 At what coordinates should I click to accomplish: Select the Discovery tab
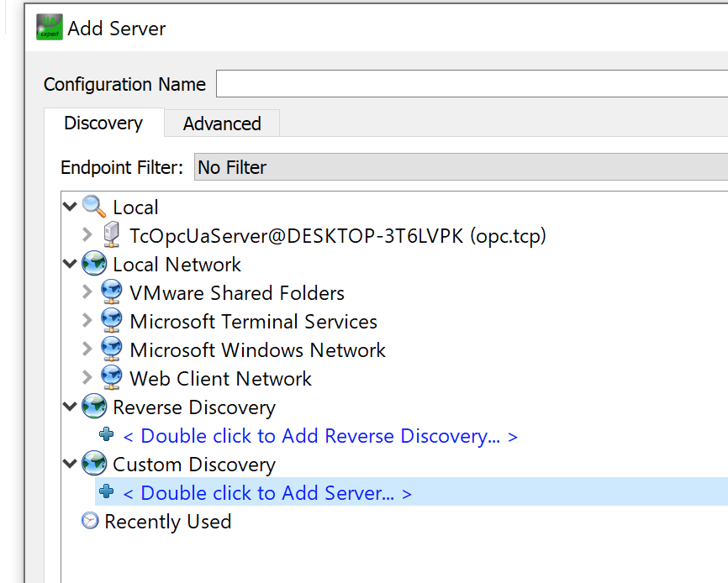(103, 123)
